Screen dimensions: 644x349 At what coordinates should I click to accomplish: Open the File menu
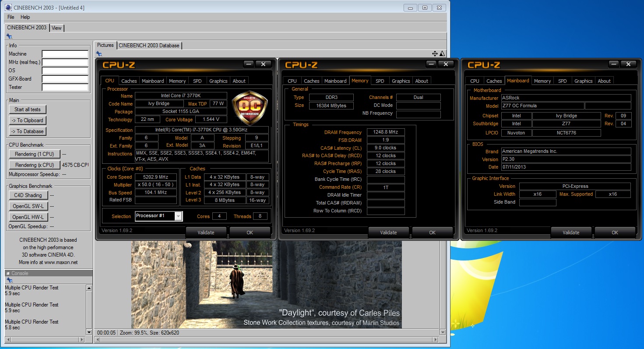(x=11, y=17)
